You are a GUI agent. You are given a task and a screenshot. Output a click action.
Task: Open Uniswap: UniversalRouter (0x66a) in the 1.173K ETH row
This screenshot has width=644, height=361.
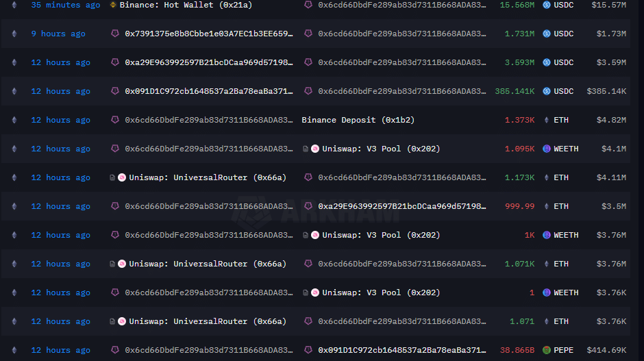pos(208,177)
